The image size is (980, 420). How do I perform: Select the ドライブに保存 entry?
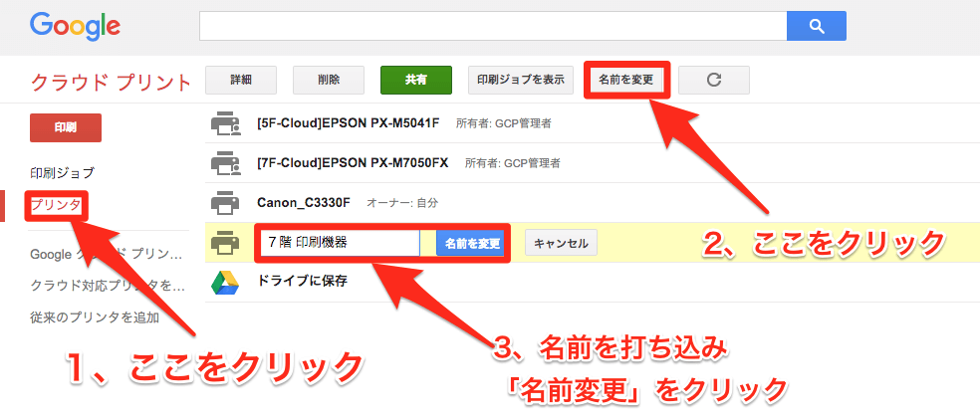302,282
